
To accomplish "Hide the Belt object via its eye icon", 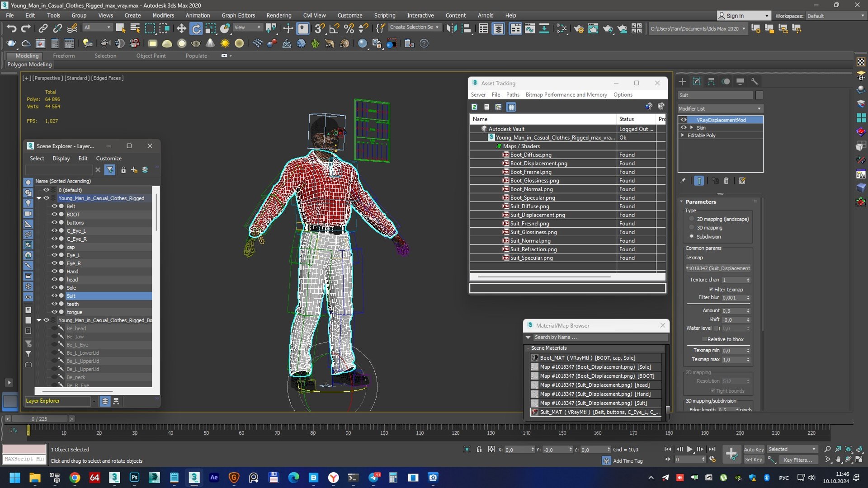I will [54, 206].
